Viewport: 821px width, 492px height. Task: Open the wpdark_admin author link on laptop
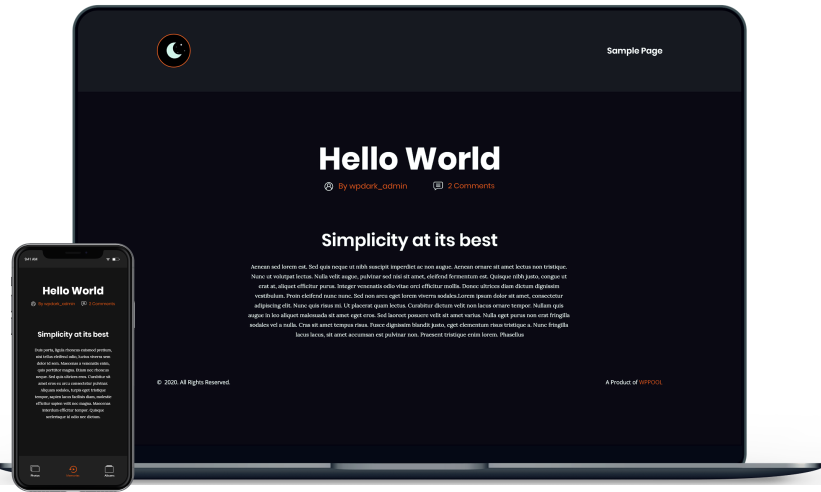[x=373, y=186]
